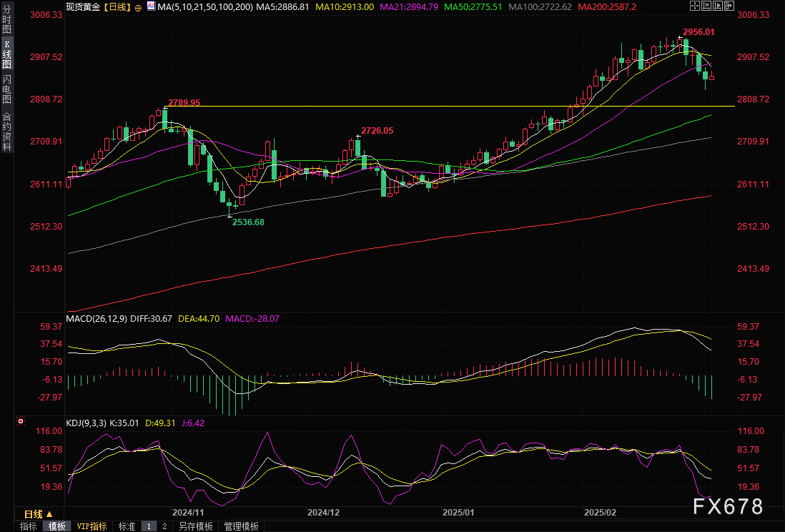Click the KDJ(9,3,3) indicator label
The height and width of the screenshot is (532, 785).
tap(86, 423)
